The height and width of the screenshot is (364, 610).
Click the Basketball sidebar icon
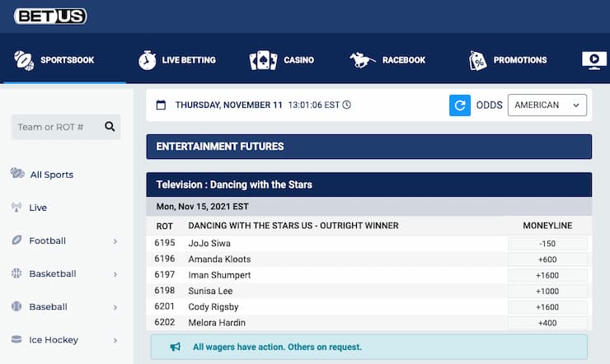pyautogui.click(x=16, y=273)
